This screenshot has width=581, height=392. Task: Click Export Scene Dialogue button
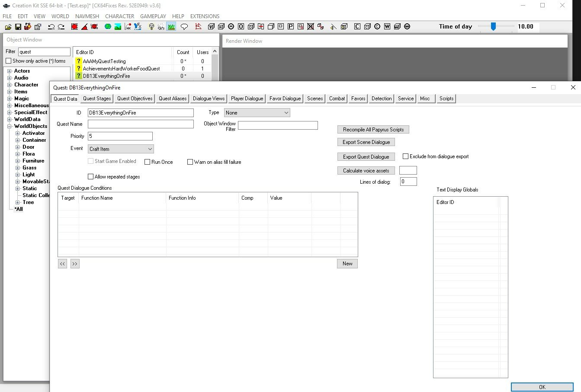pyautogui.click(x=366, y=142)
